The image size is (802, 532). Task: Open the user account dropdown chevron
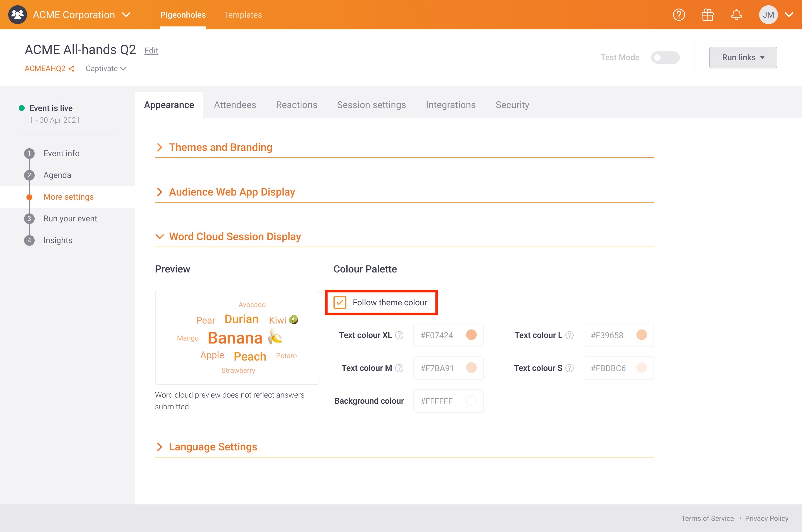coord(789,15)
